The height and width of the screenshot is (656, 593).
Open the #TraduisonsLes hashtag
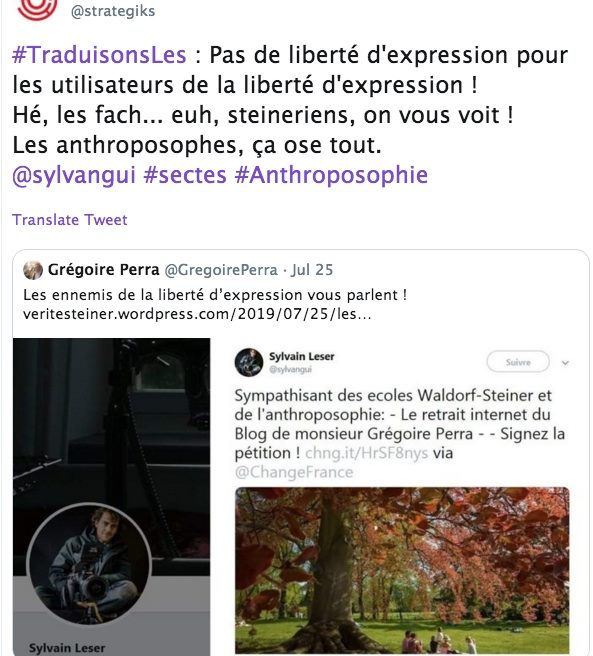pos(99,55)
